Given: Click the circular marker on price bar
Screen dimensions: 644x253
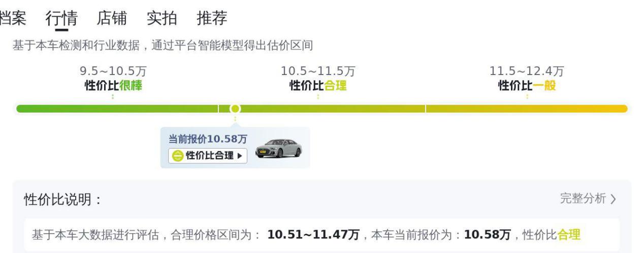Looking at the screenshot, I should [x=235, y=109].
